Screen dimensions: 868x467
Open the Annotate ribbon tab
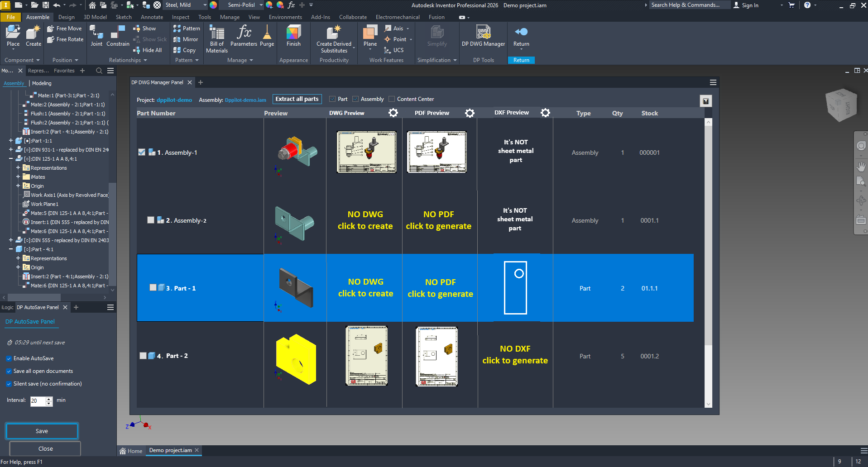coord(152,17)
